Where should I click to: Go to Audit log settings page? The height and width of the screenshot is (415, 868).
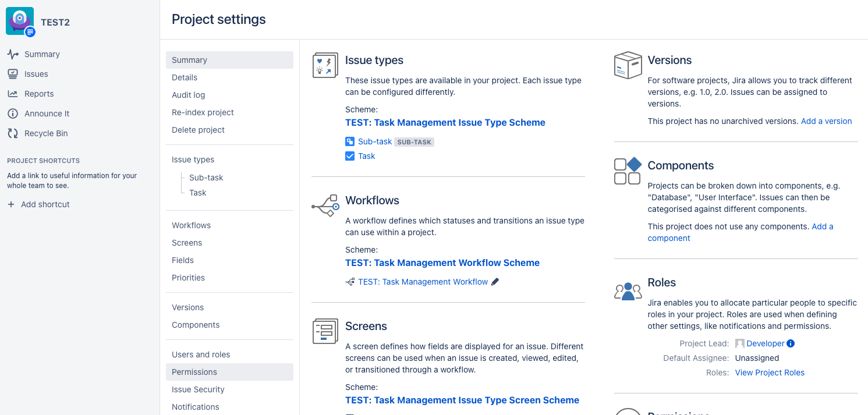(x=188, y=95)
